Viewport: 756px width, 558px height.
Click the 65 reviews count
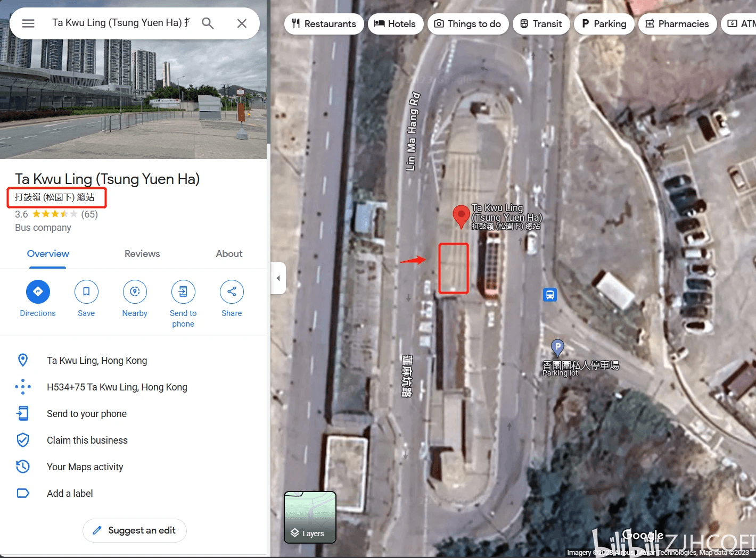click(89, 214)
